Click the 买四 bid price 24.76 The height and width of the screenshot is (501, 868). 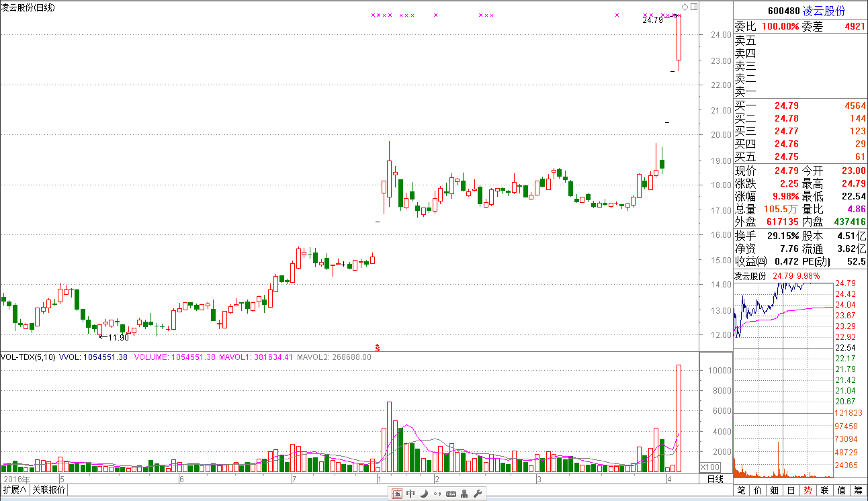(x=787, y=144)
